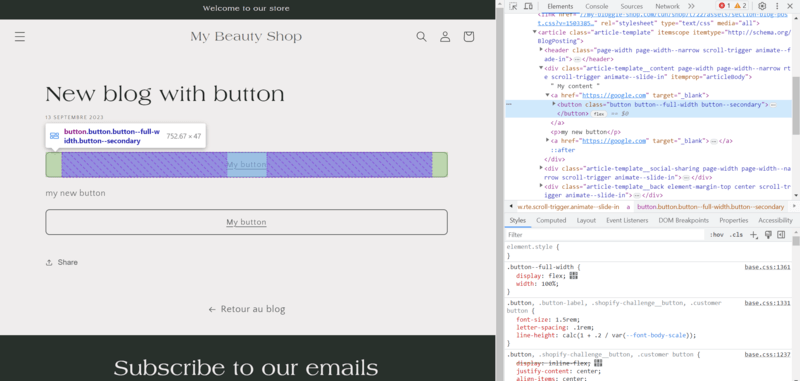
Task: Collapse the article-template node
Action: point(535,32)
